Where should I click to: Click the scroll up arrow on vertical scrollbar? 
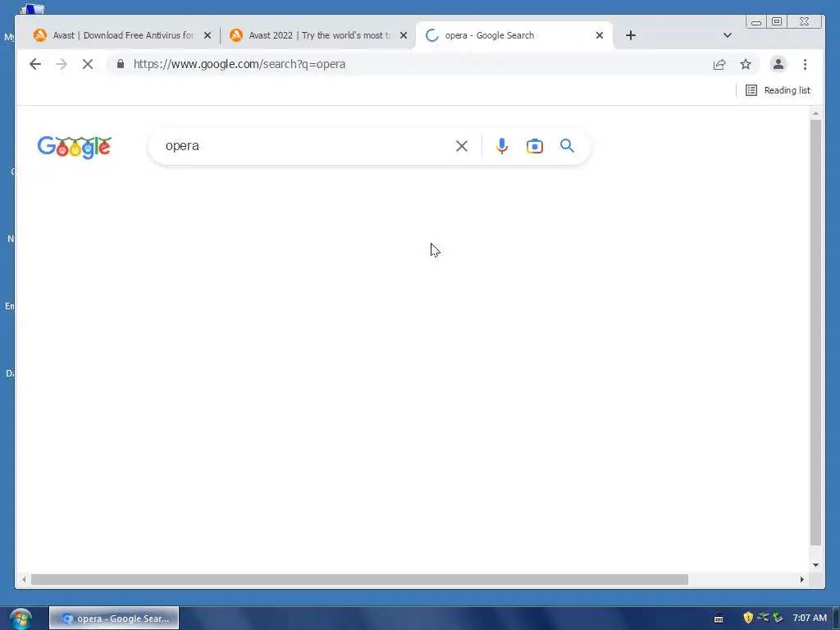click(x=816, y=113)
